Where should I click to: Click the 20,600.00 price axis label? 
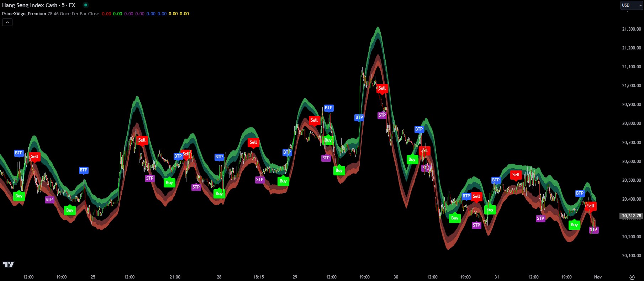(632, 161)
